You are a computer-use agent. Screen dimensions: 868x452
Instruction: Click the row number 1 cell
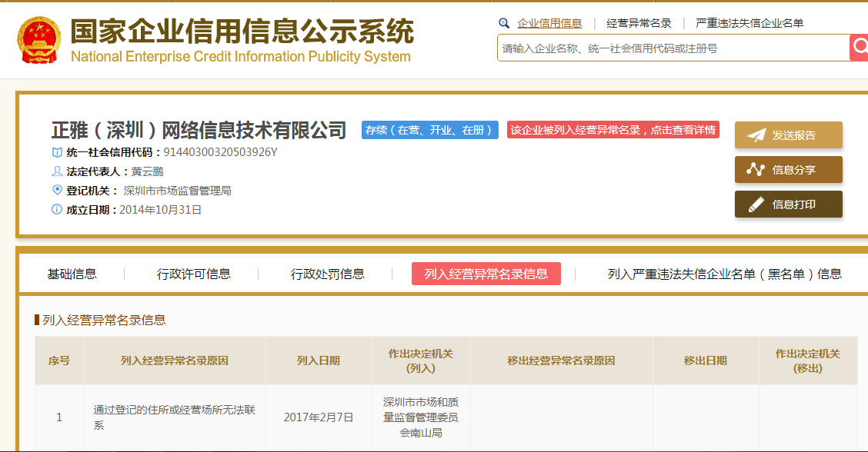[x=59, y=417]
